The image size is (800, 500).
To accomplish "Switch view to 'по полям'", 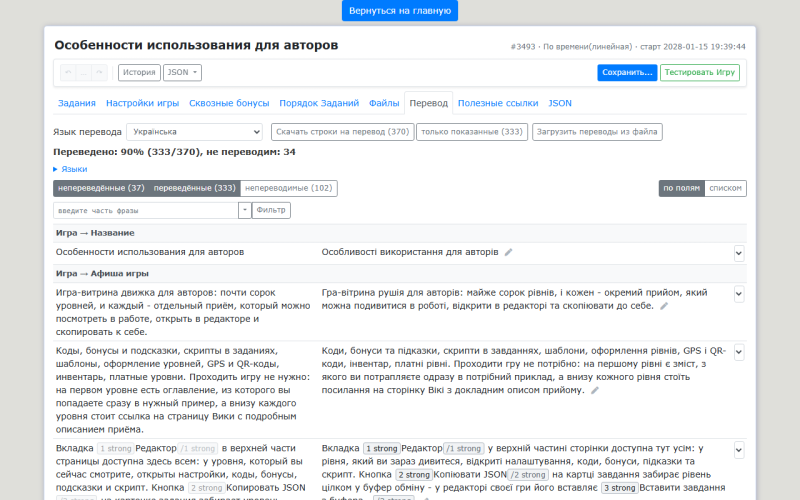I will (x=681, y=188).
